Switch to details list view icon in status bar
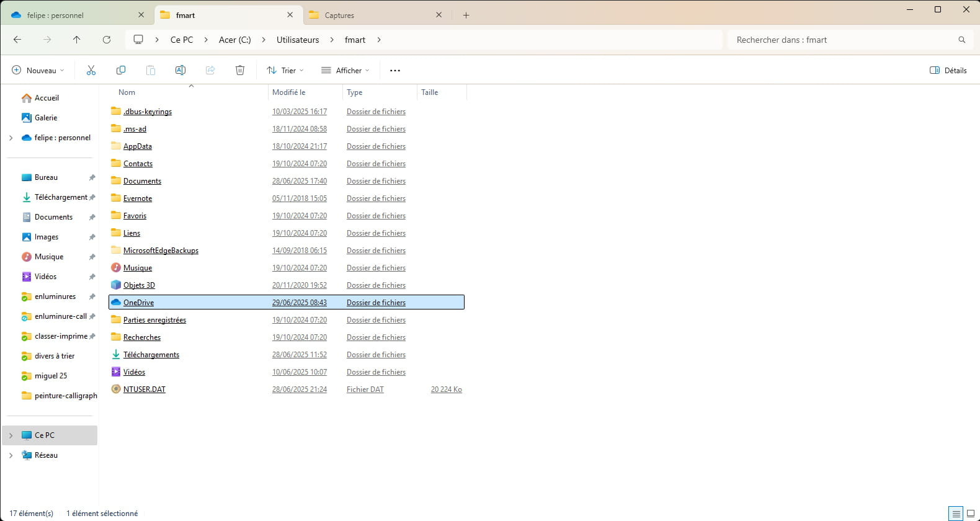 click(956, 514)
